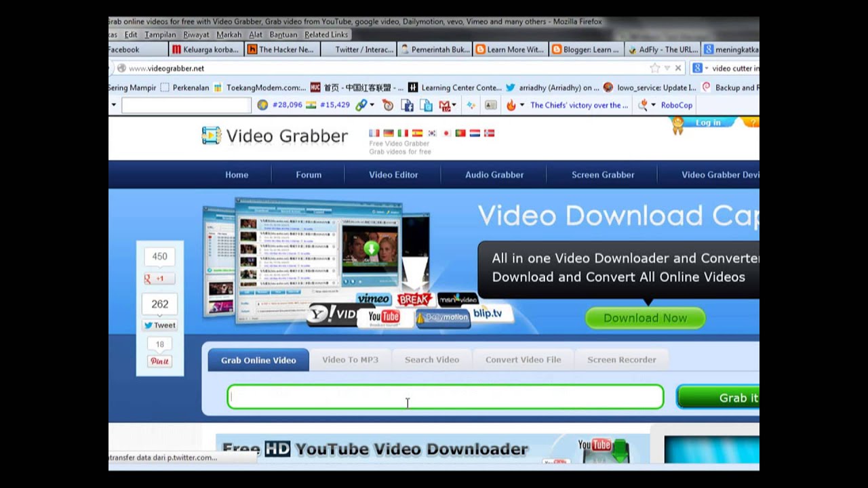This screenshot has width=868, height=488.
Task: Click the copy pages toolbar icon
Action: click(x=426, y=105)
